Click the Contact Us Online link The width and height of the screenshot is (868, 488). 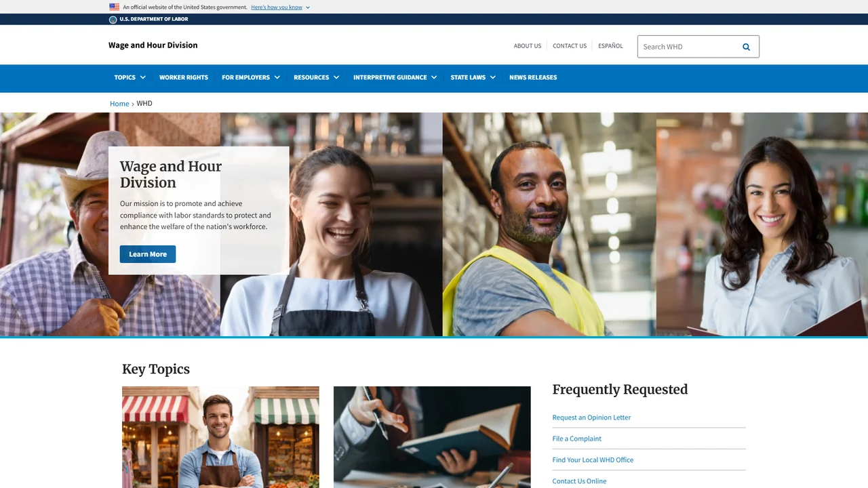579,481
